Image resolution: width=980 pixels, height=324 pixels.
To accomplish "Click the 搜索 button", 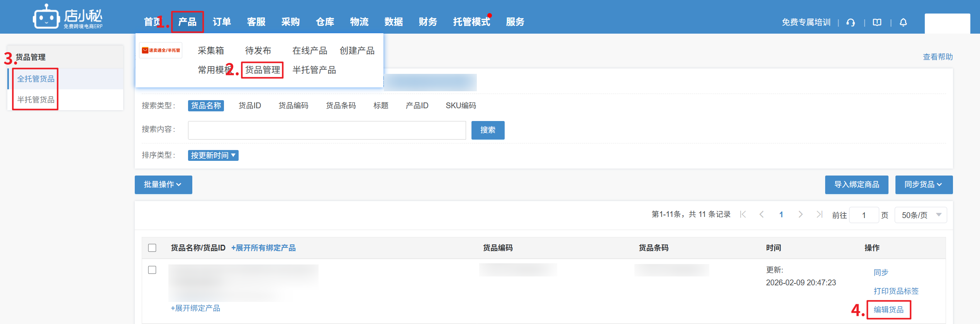I will (487, 130).
